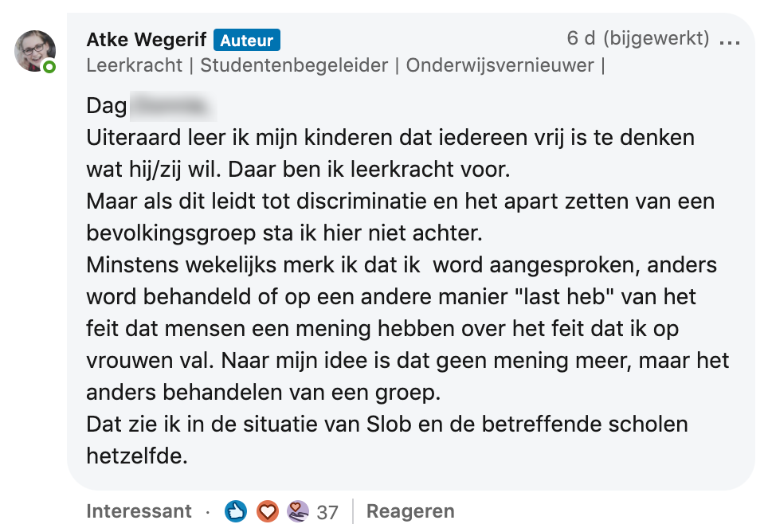Open the three-dot comment options menu

pyautogui.click(x=729, y=39)
